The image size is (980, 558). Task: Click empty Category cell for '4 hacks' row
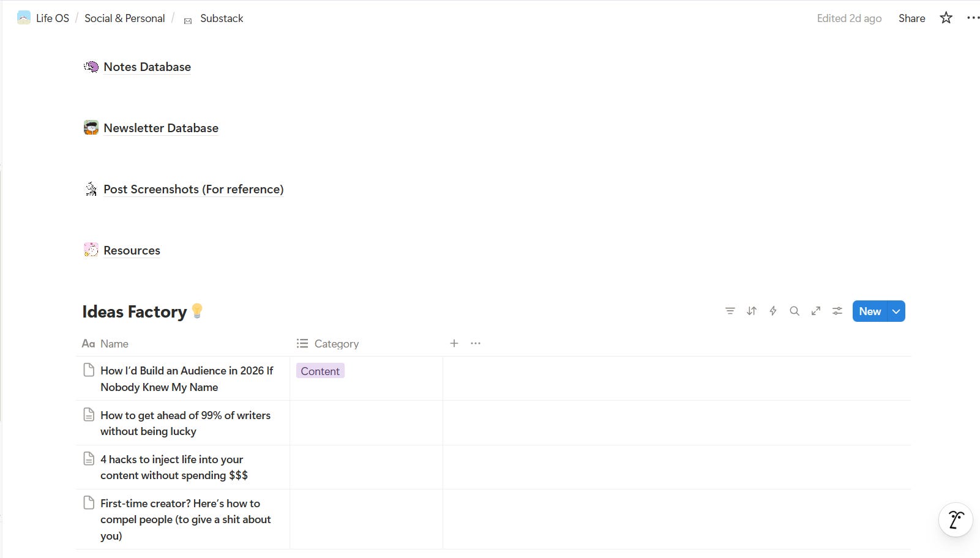366,467
